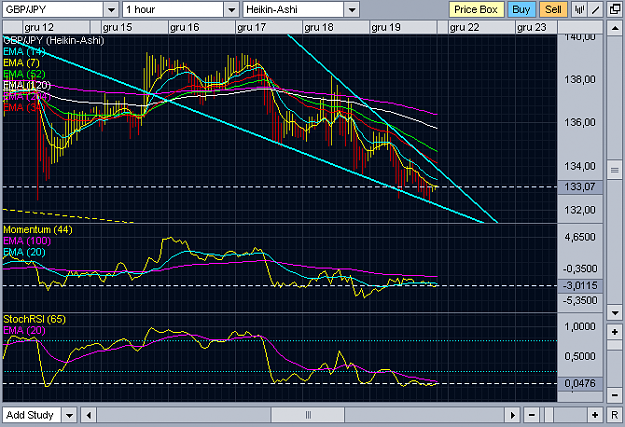Click the gru 18 date header

[x=318, y=28]
